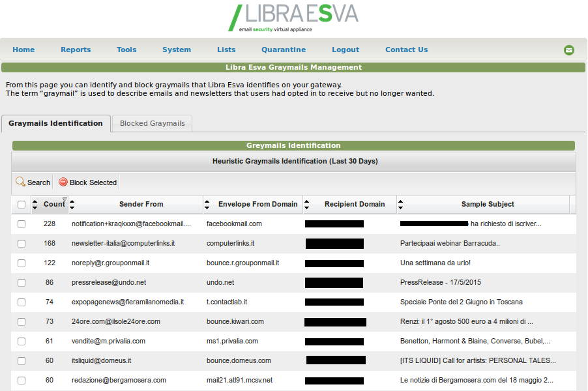This screenshot has height=391, width=588.
Task: Check the computerlinks.it row checkbox
Action: point(22,243)
